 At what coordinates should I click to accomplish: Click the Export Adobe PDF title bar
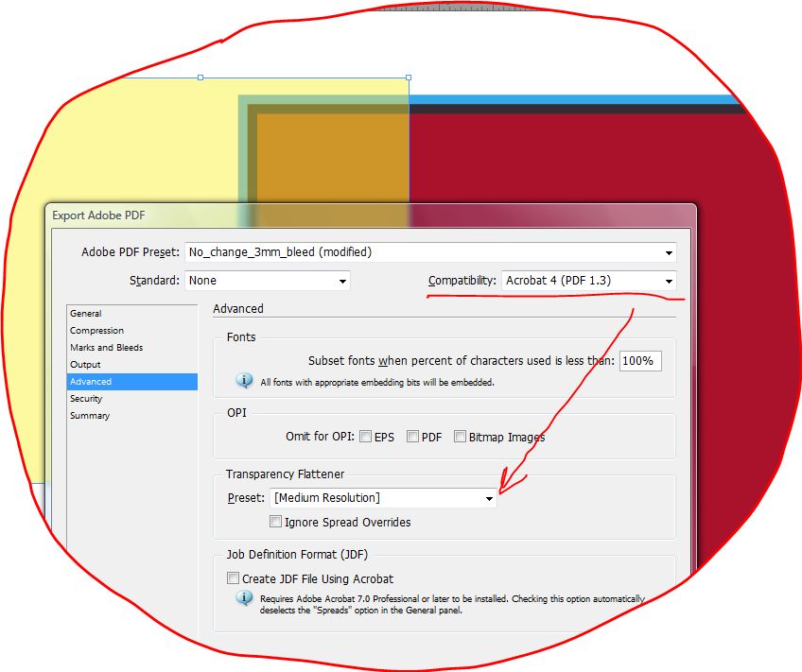point(371,215)
